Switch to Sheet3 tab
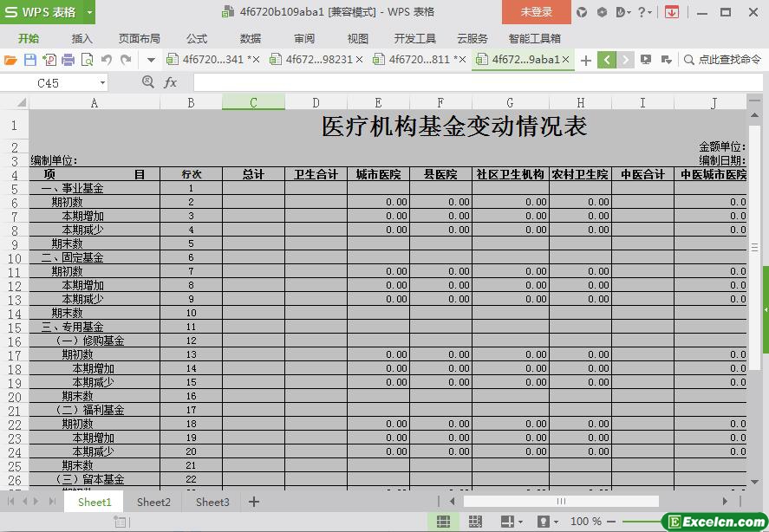 212,502
